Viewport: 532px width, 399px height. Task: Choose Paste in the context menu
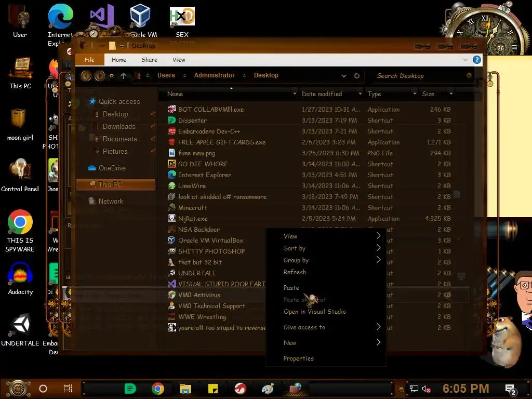(x=326, y=288)
